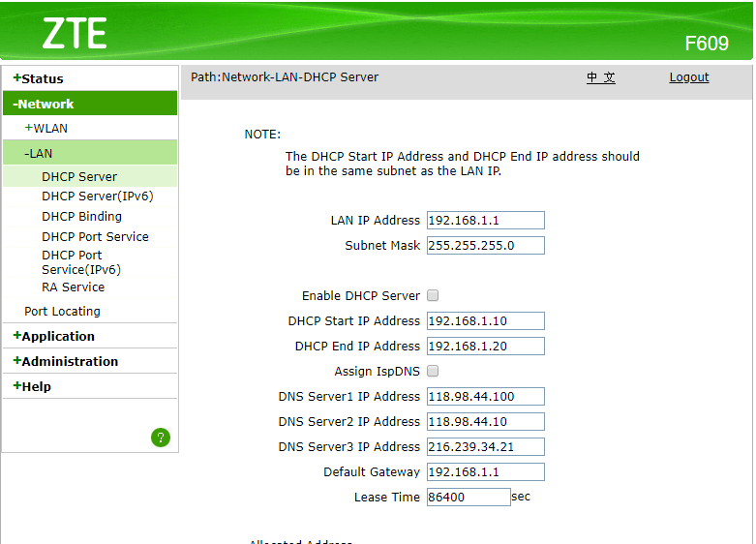Image resolution: width=756 pixels, height=544 pixels.
Task: Open DHCP Port Service(IPv6) page
Action: 81,262
